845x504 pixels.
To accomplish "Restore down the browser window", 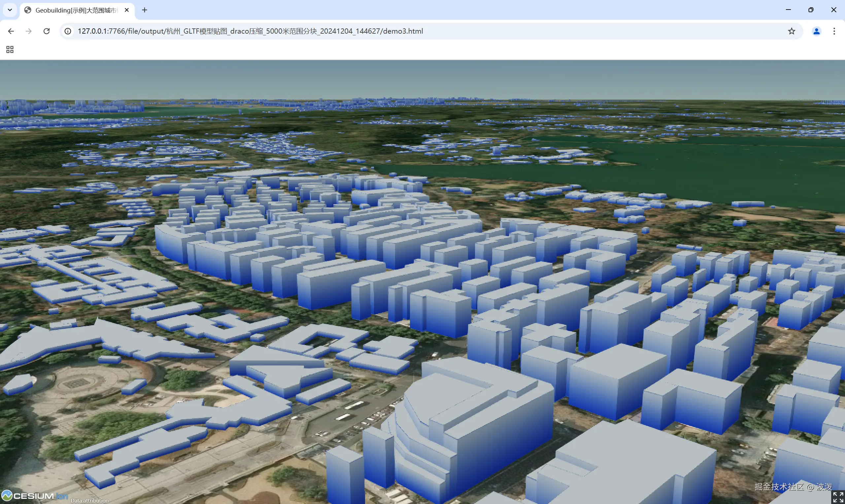I will (811, 10).
